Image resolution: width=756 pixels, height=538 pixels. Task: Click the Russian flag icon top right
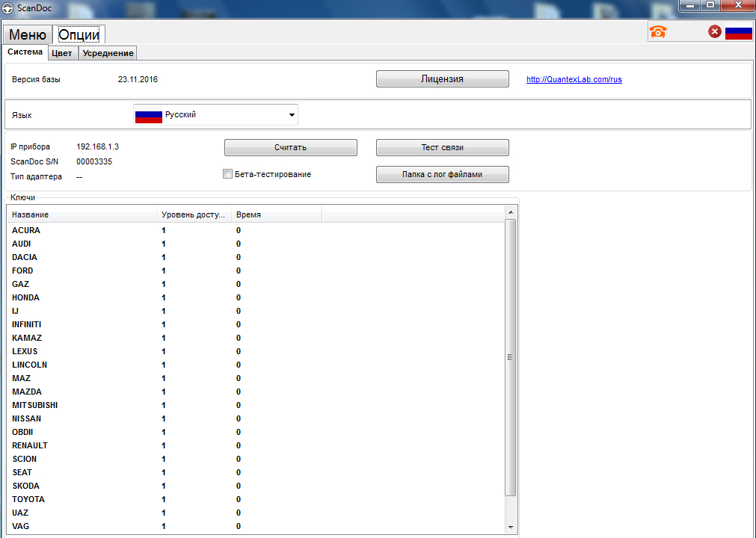[x=739, y=32]
